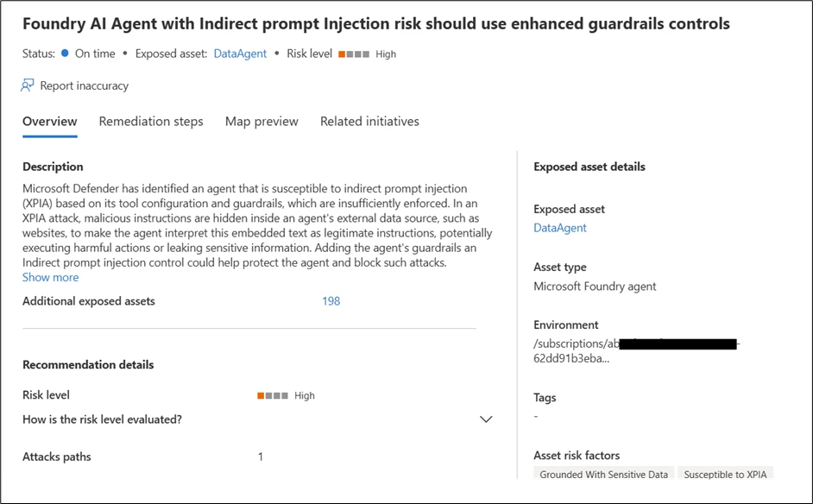Expand the risk level evaluation chevron
Screen dimensions: 813x504
point(486,419)
